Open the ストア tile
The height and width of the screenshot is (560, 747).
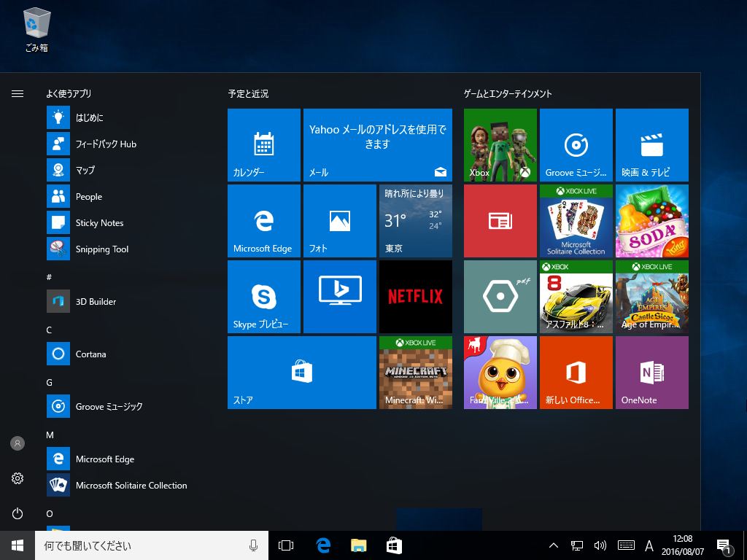tap(301, 373)
